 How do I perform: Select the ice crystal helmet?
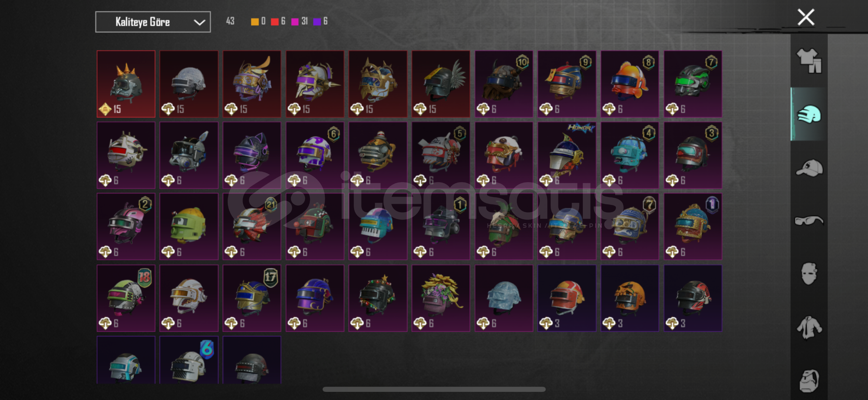click(x=504, y=298)
